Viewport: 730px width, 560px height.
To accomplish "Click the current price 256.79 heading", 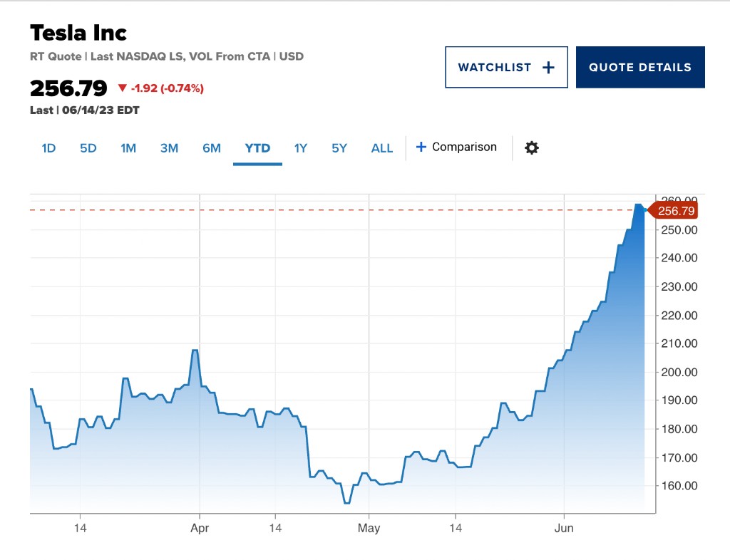I will coord(68,88).
